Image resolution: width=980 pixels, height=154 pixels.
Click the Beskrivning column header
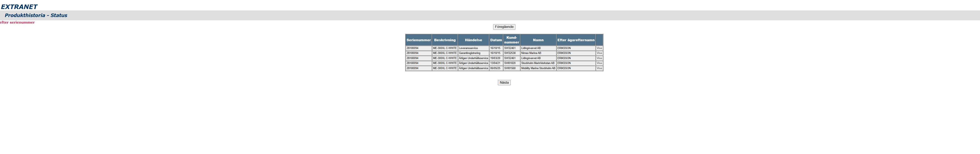click(x=445, y=40)
